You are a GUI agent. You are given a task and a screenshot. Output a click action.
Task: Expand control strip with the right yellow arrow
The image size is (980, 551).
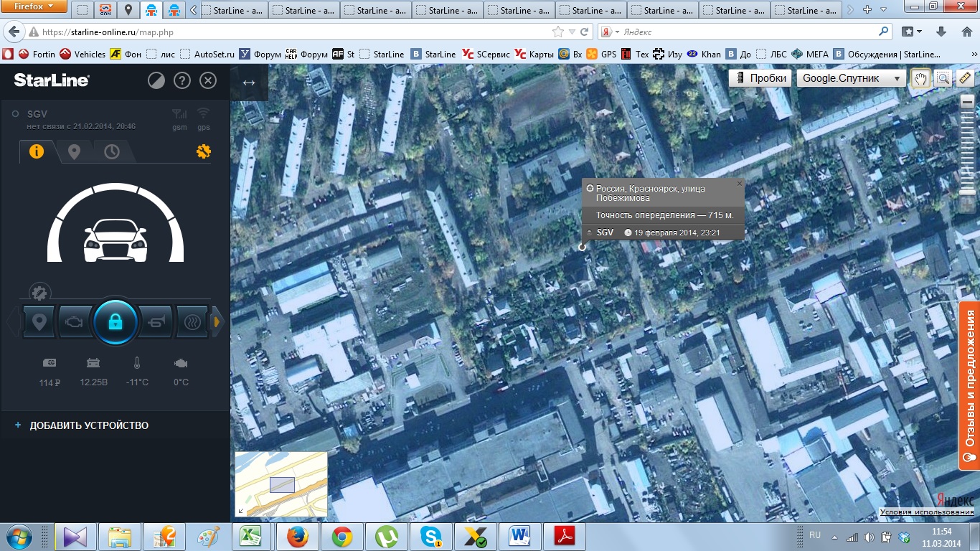[216, 322]
